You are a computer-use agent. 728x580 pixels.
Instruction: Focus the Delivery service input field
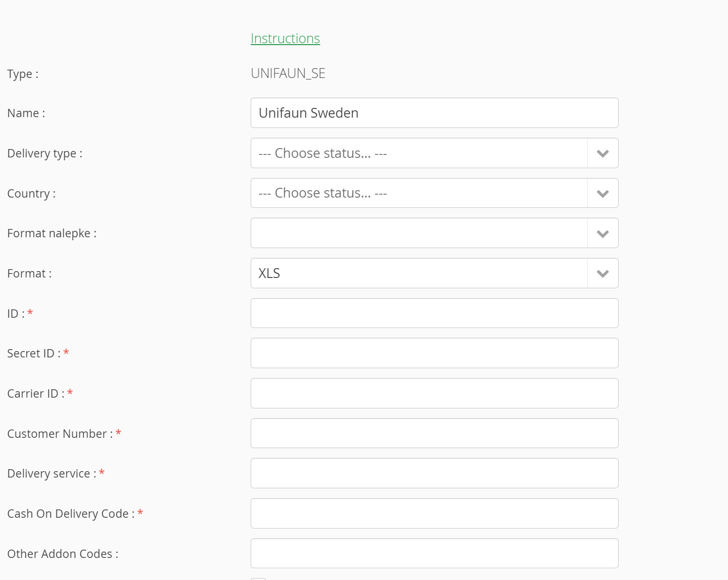(434, 473)
